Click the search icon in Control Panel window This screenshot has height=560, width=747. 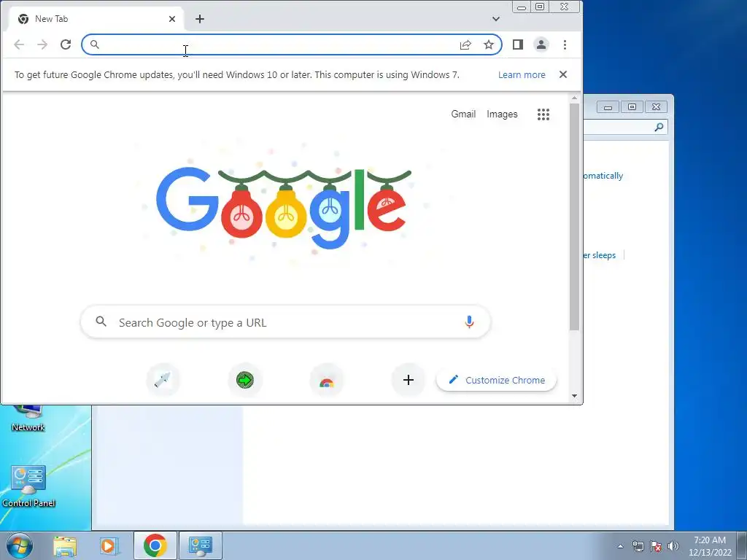[x=659, y=127]
